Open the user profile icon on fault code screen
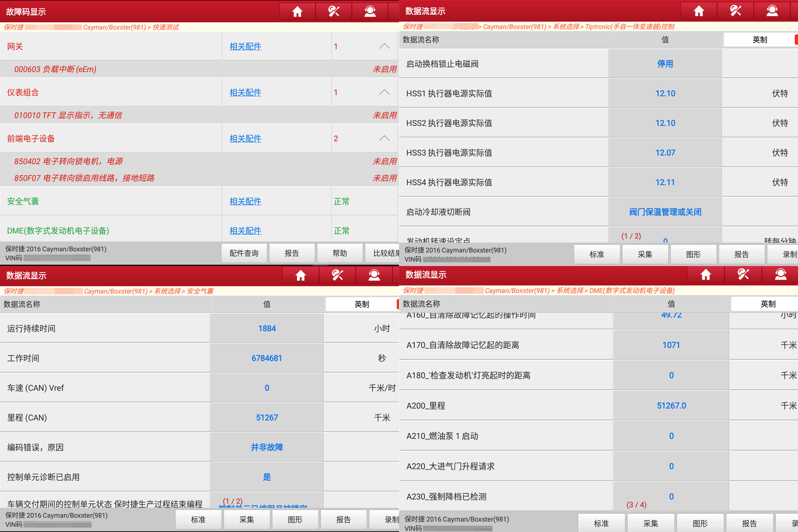This screenshot has height=532, width=798. tap(370, 11)
